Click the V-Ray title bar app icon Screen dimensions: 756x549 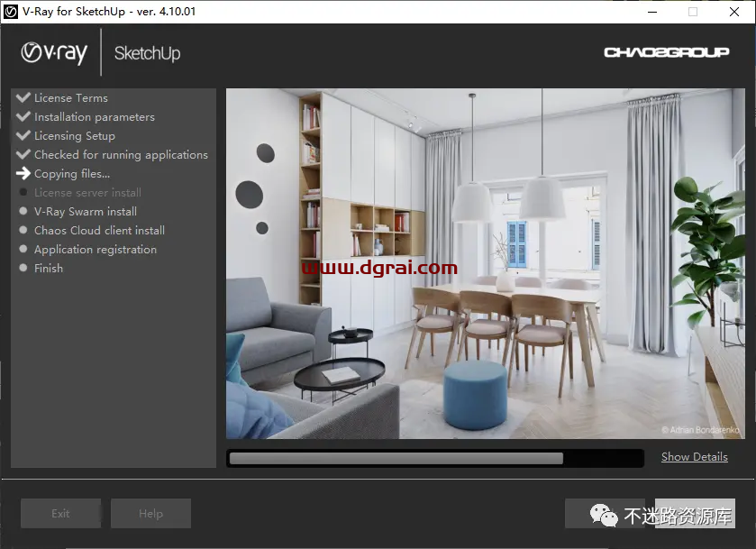click(11, 12)
